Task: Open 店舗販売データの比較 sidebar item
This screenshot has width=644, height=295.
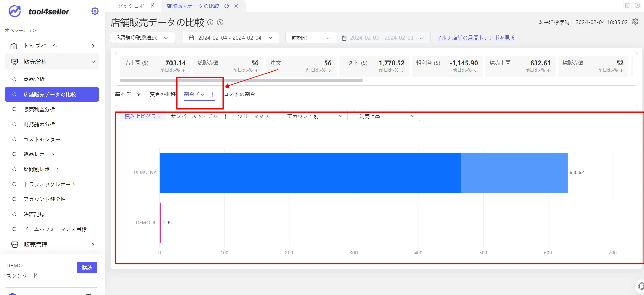Action: pyautogui.click(x=52, y=94)
